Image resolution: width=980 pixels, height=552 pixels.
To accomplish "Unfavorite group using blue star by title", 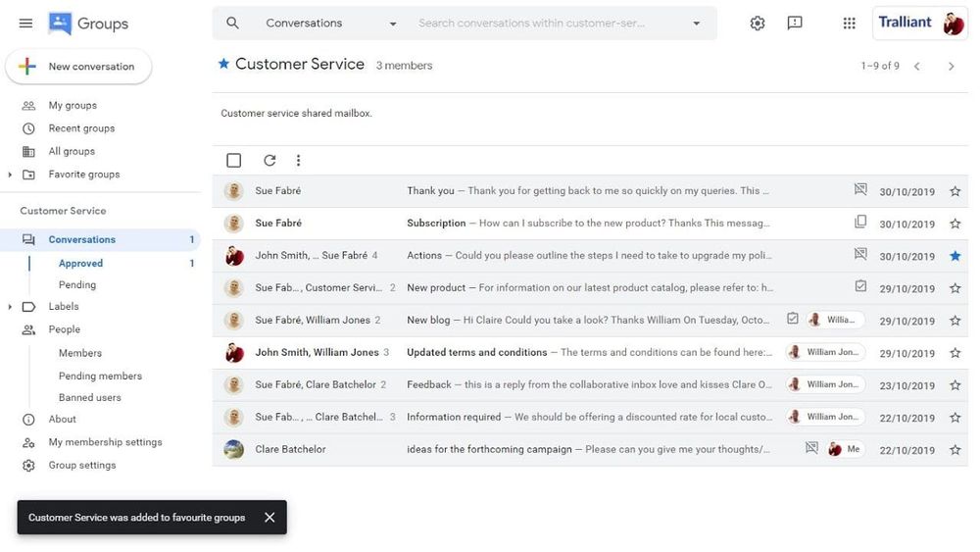I will pyautogui.click(x=223, y=65).
